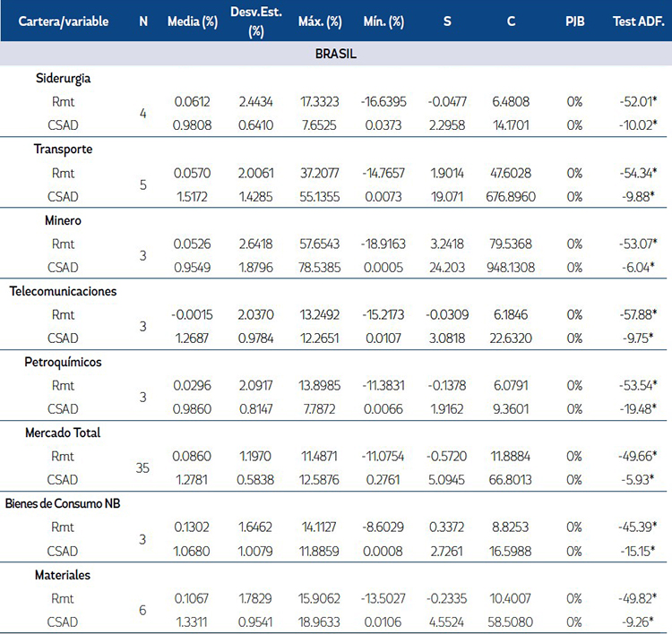Click the 948.1308 value in Minero CSAD
Viewport: 672px width, 634px height.
click(x=511, y=267)
